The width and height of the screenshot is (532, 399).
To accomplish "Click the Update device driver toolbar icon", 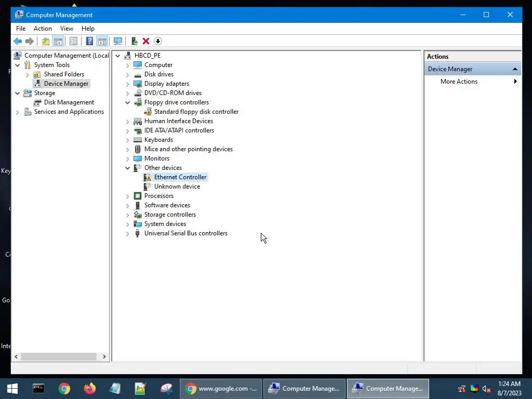I will pos(135,42).
